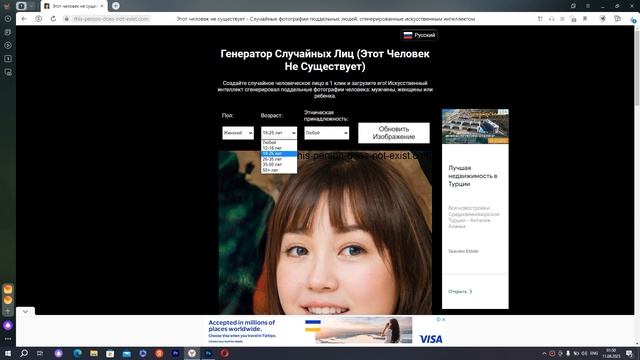The image size is (640, 360).
Task: Click the system tray clock
Action: [x=611, y=353]
